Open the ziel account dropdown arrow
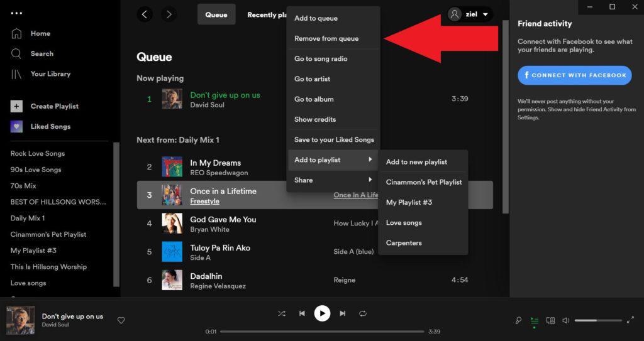 485,15
